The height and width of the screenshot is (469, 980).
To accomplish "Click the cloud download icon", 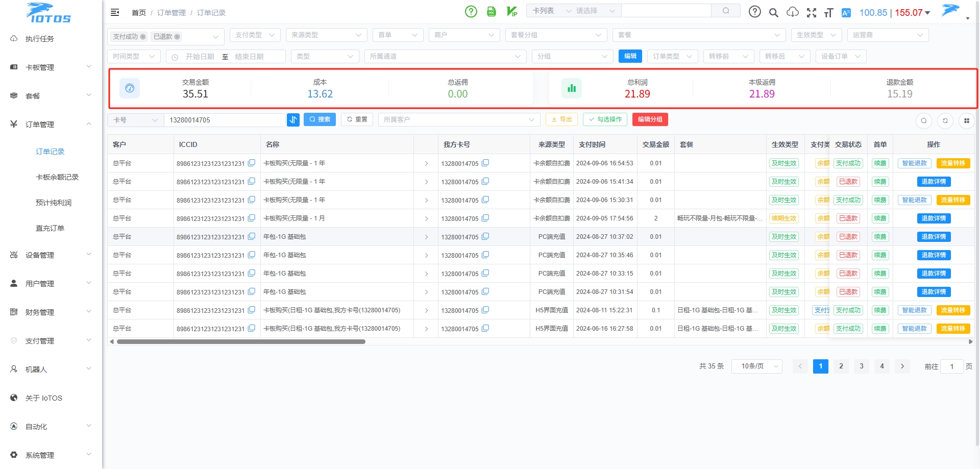I will pyautogui.click(x=793, y=12).
